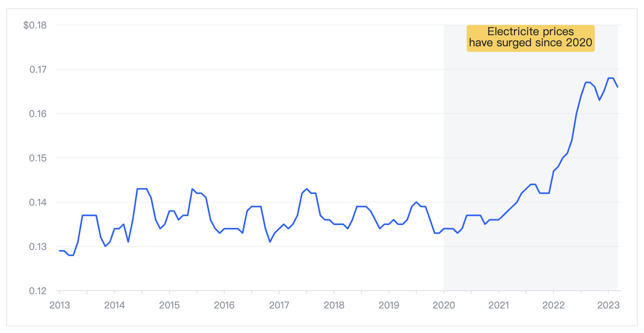Click the 2016 x-axis label

click(224, 305)
